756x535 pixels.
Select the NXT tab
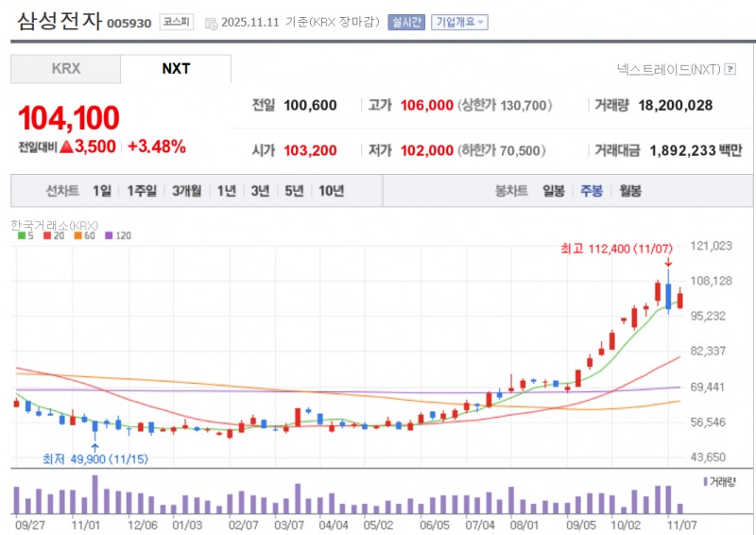click(x=176, y=68)
